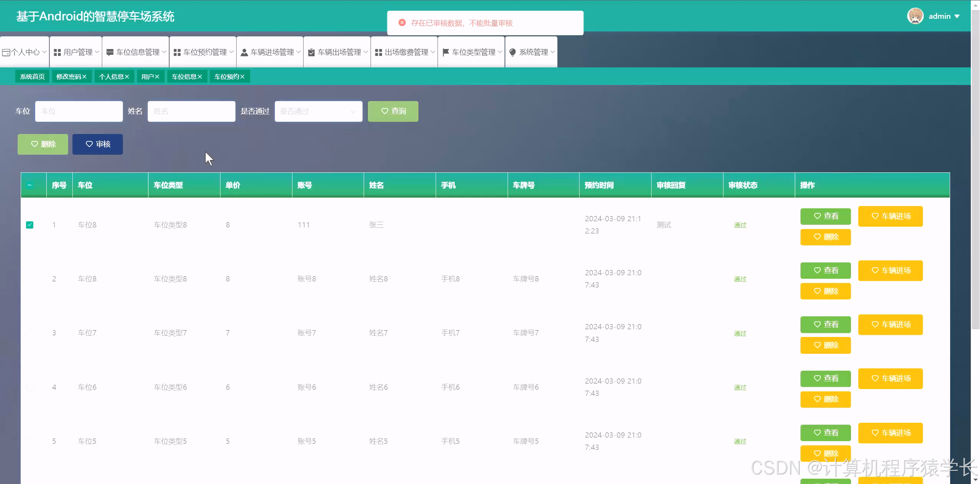Click the admin avatar image

915,16
